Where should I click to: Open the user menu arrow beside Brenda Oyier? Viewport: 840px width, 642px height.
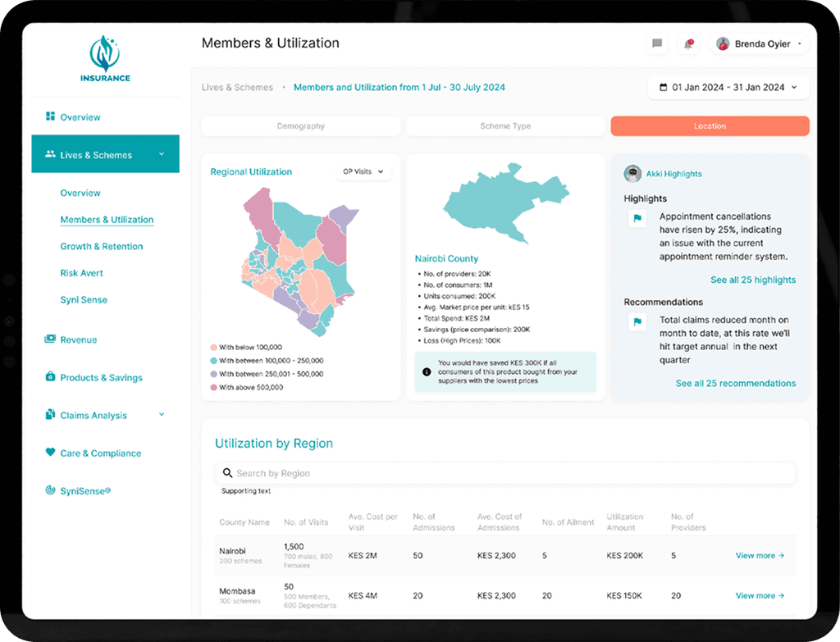coord(799,44)
